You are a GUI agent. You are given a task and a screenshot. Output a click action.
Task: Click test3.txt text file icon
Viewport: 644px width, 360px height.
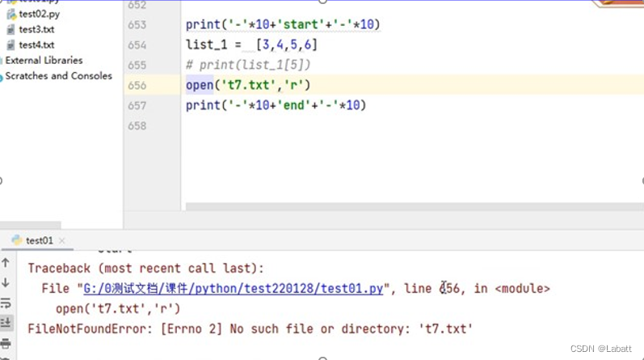[x=11, y=30]
